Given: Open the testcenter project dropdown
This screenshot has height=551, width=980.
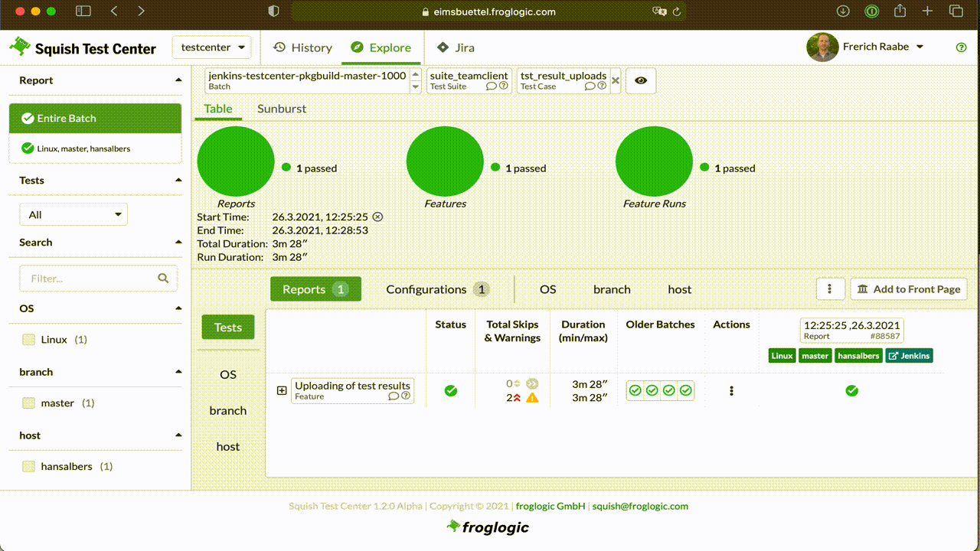Looking at the screenshot, I should coord(212,47).
